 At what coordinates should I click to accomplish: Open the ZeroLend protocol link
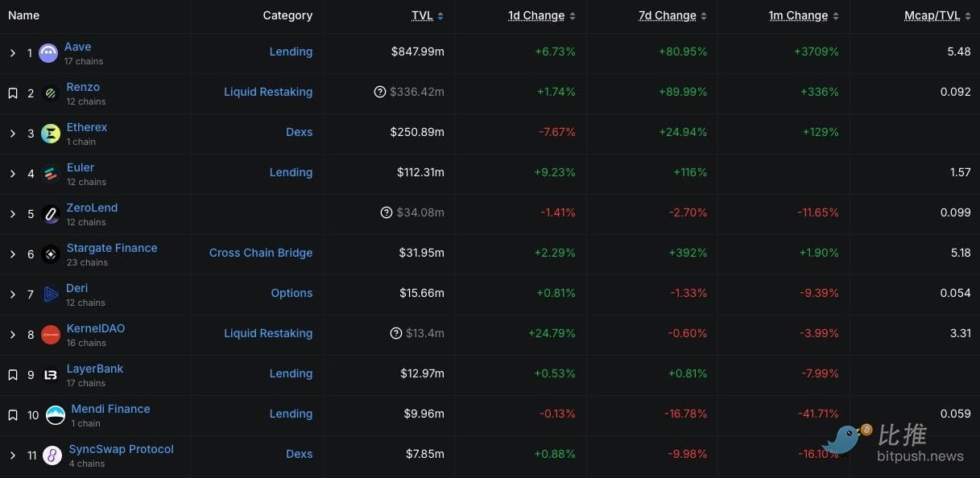pyautogui.click(x=92, y=208)
